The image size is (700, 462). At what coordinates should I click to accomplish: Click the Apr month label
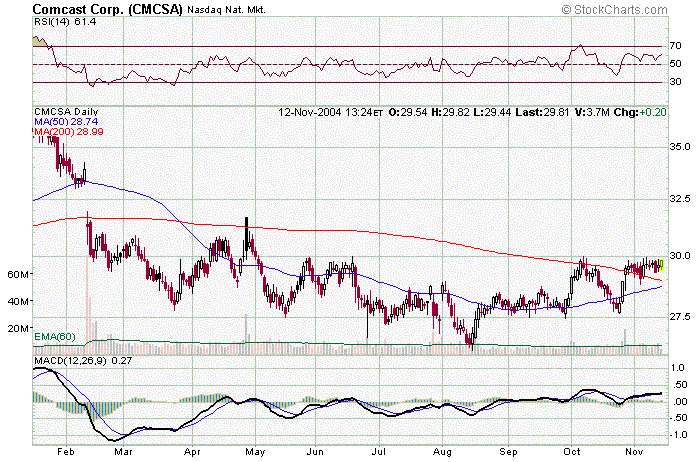pos(192,452)
